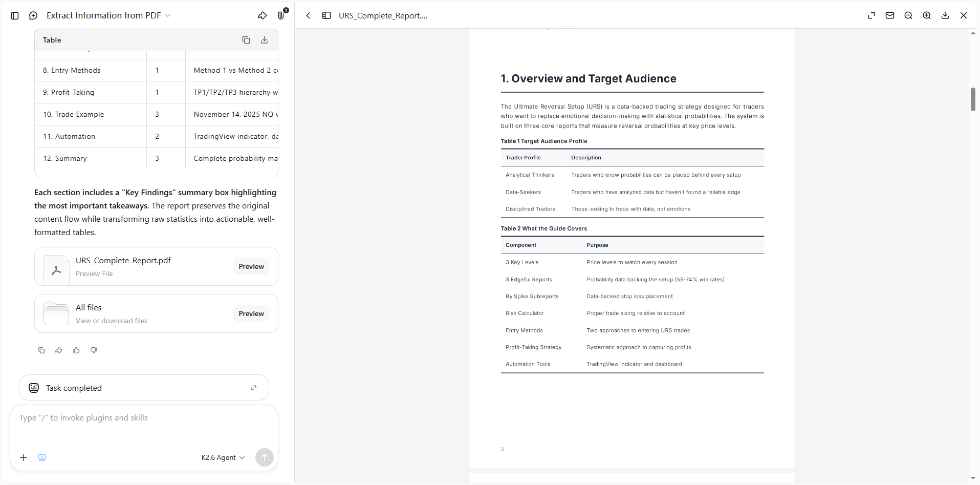Share the assistant response

(59, 350)
